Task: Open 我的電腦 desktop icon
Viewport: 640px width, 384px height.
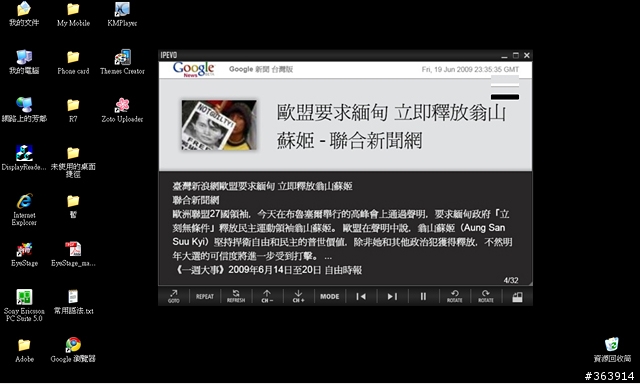Action: [x=24, y=62]
